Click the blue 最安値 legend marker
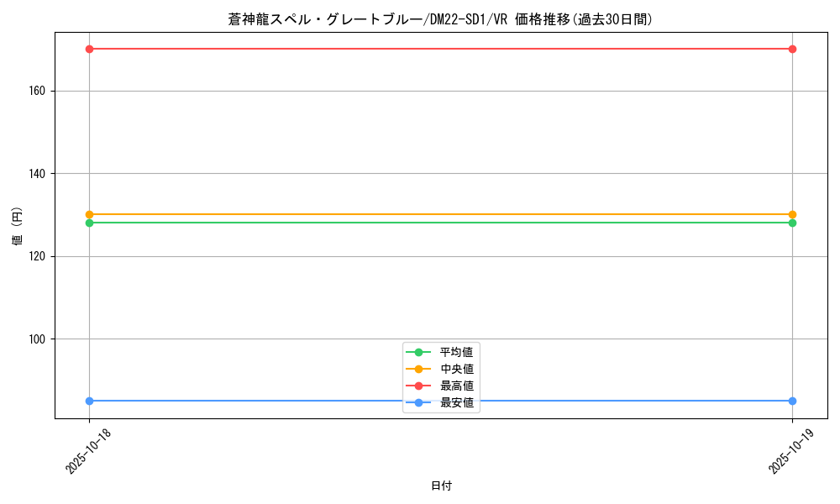Image resolution: width=840 pixels, height=504 pixels. [418, 402]
